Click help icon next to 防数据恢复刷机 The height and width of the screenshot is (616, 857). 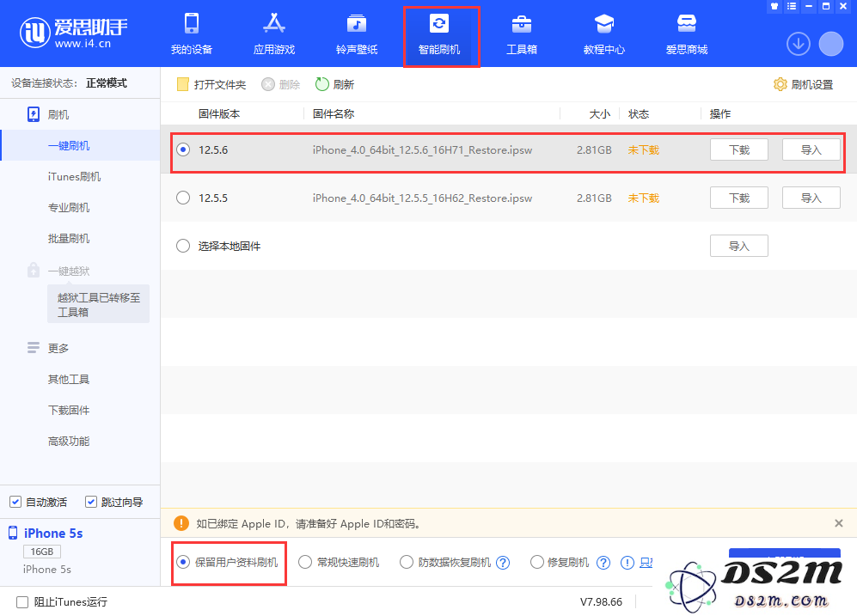click(x=503, y=563)
